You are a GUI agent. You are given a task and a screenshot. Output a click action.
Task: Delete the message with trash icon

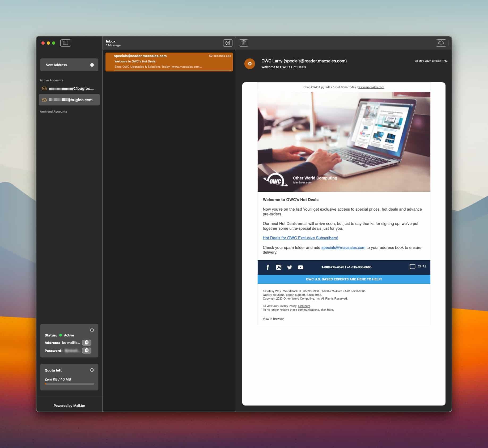pos(244,43)
